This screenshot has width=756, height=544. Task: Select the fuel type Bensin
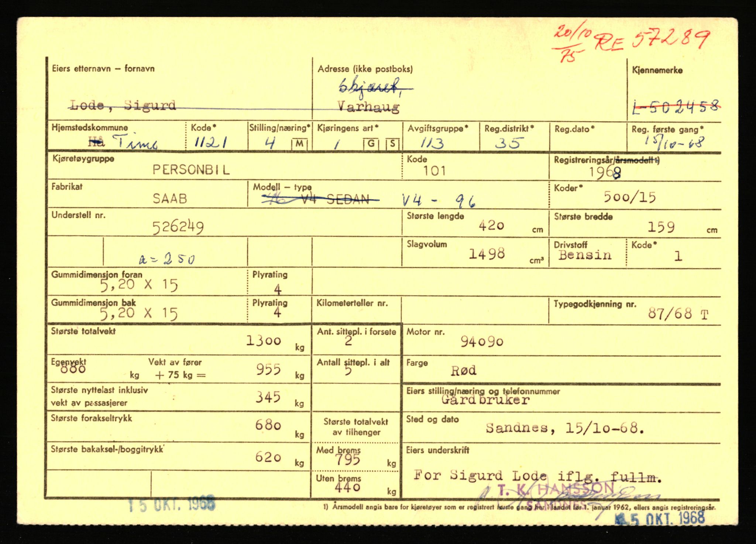point(585,255)
